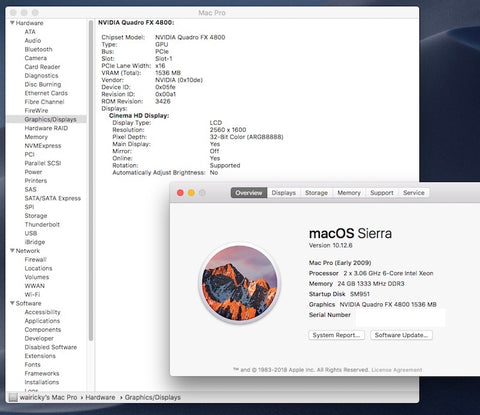The image size is (480, 415).
Task: Select Audio in the sidebar
Action: click(33, 40)
